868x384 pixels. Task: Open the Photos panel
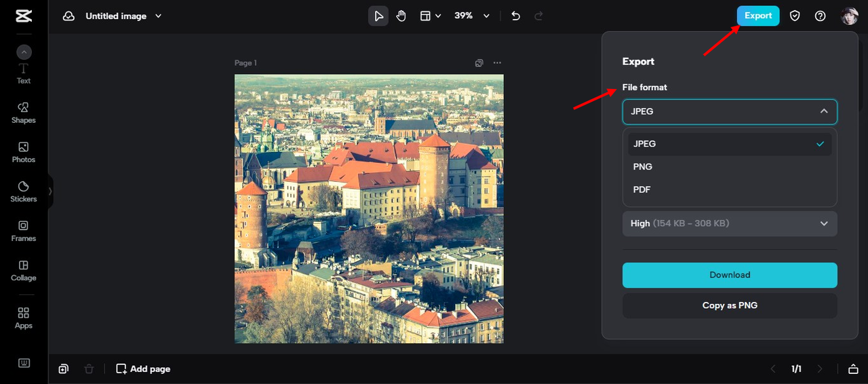[x=24, y=152]
